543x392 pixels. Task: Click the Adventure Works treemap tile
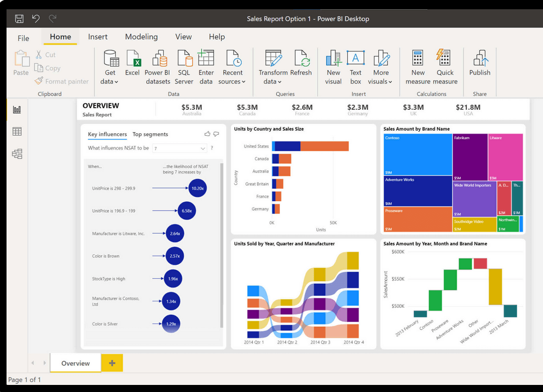418,191
